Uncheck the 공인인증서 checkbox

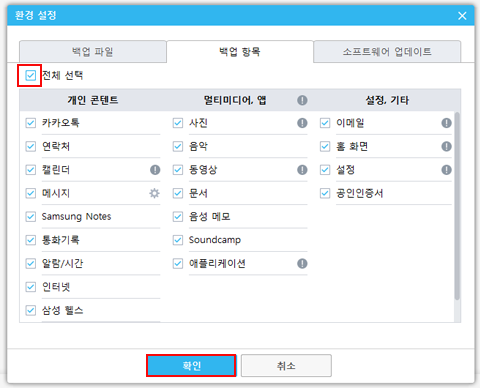(x=325, y=193)
